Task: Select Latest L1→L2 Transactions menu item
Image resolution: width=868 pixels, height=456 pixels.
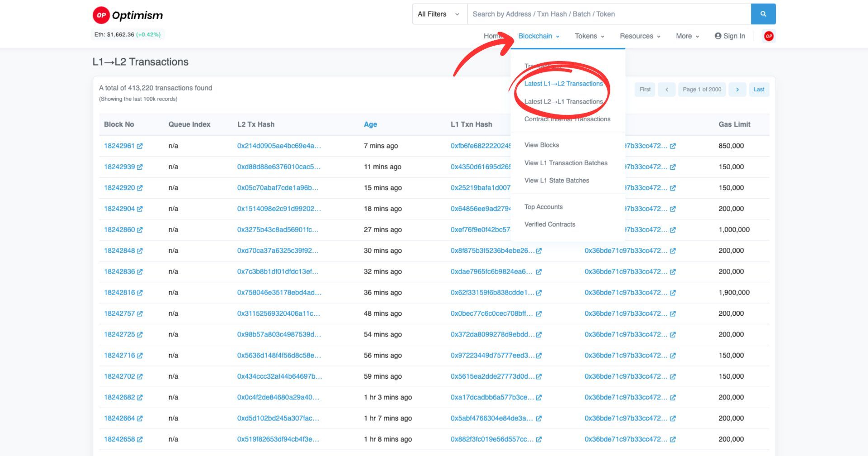Action: pyautogui.click(x=564, y=84)
